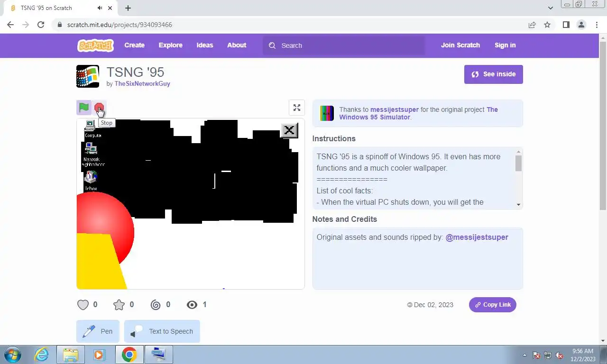Launch Internet Explorer from the taskbar
Screen dimensions: 607x364
pyautogui.click(x=42, y=355)
